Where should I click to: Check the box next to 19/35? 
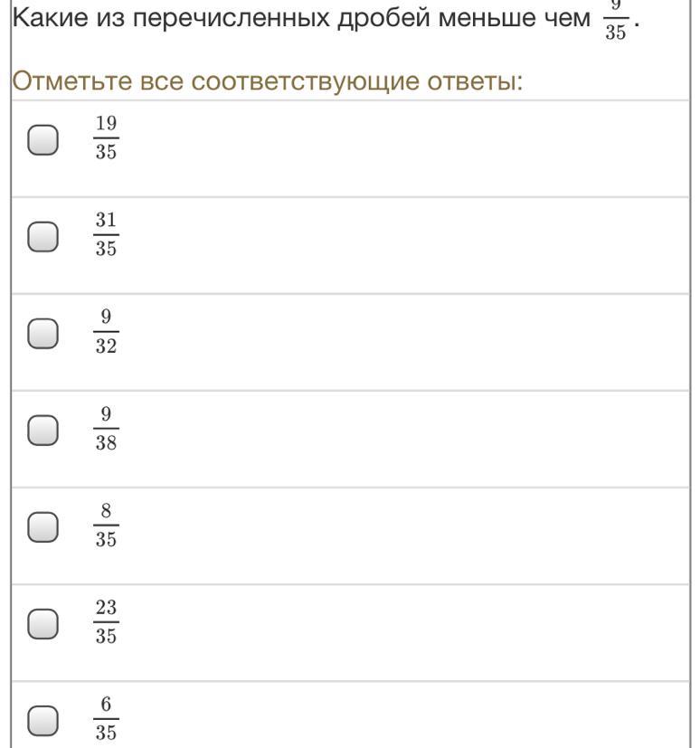coord(43,140)
